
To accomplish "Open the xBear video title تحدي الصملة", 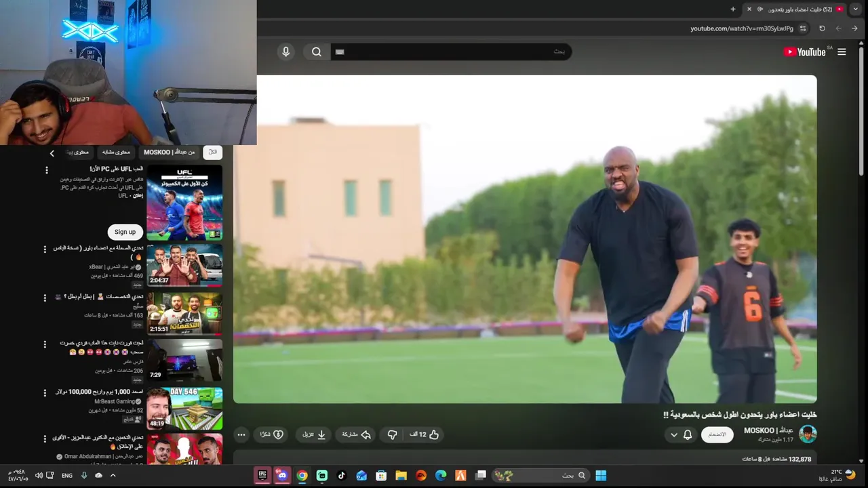I will pyautogui.click(x=98, y=252).
